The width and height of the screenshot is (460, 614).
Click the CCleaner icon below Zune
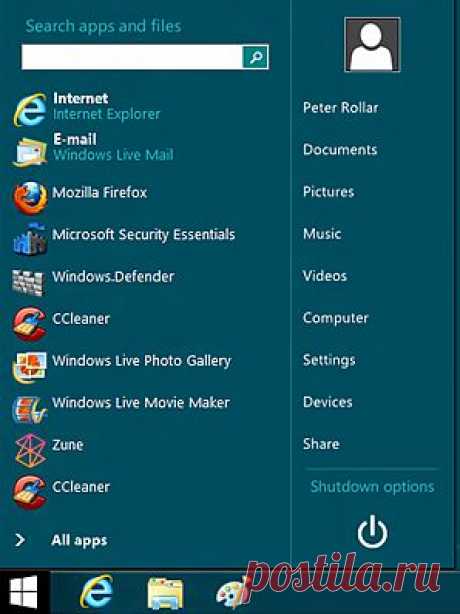30,492
